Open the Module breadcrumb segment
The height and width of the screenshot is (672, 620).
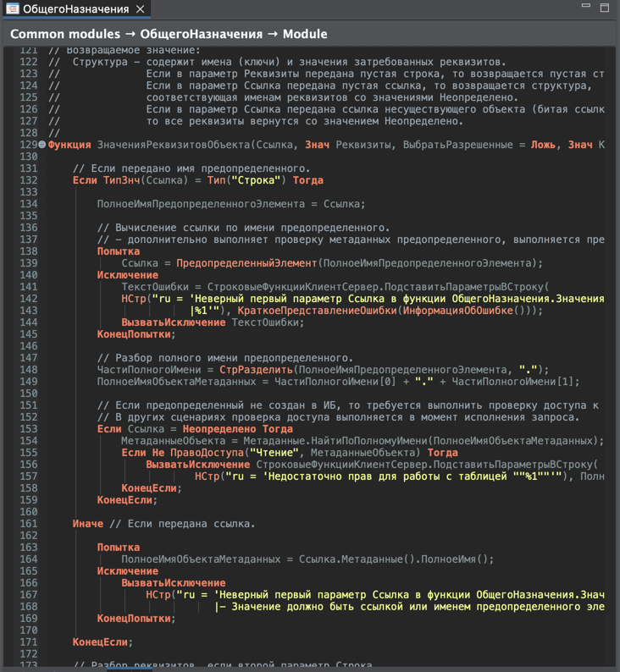(305, 34)
